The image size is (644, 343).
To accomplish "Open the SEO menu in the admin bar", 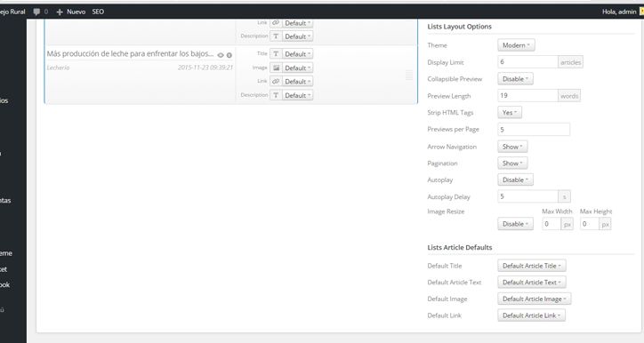I will coord(98,12).
